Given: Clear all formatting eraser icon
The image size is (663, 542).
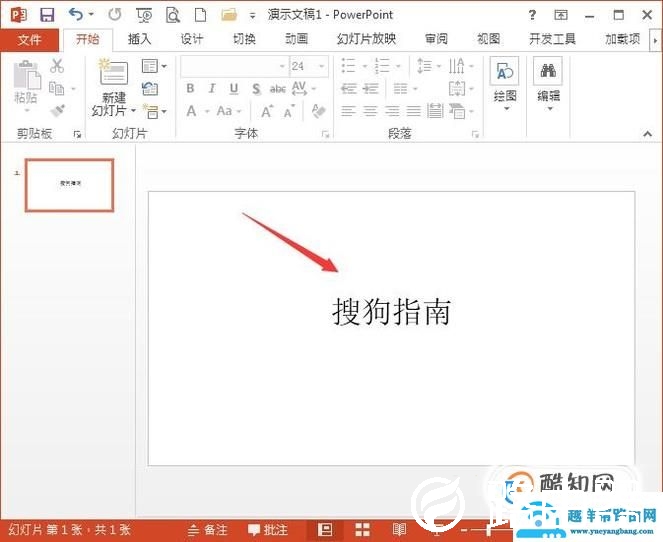Looking at the screenshot, I should pyautogui.click(x=318, y=111).
